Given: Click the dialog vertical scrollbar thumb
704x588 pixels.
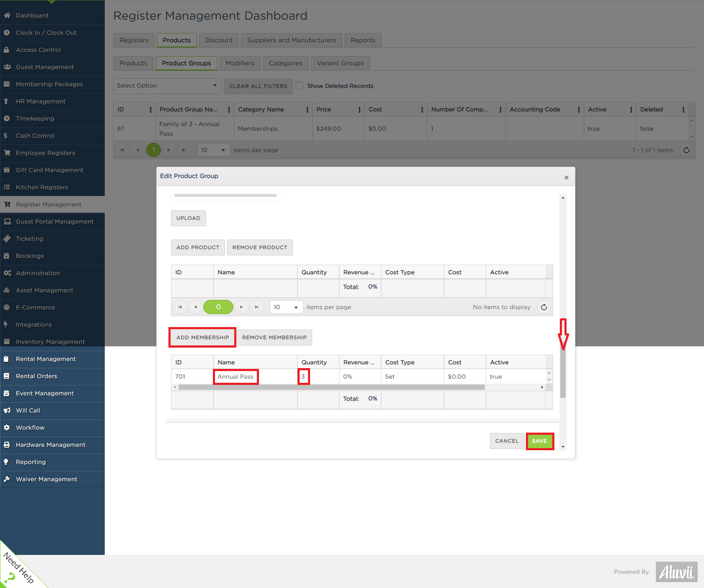Looking at the screenshot, I should click(563, 371).
